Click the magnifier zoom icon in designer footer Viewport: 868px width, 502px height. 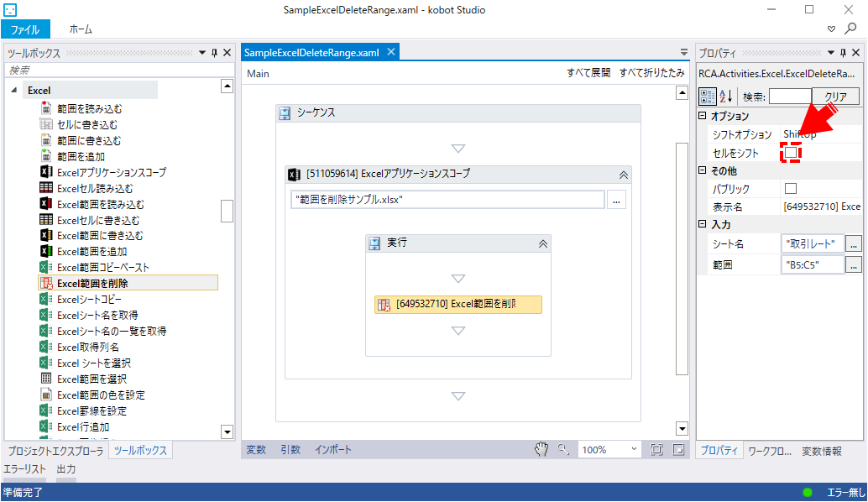[563, 449]
